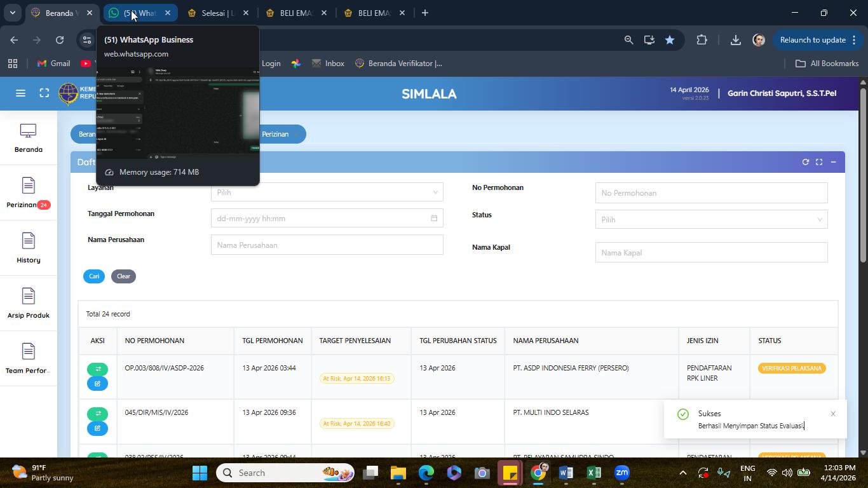Click the Cari button
The width and height of the screenshot is (868, 488).
coord(94,276)
